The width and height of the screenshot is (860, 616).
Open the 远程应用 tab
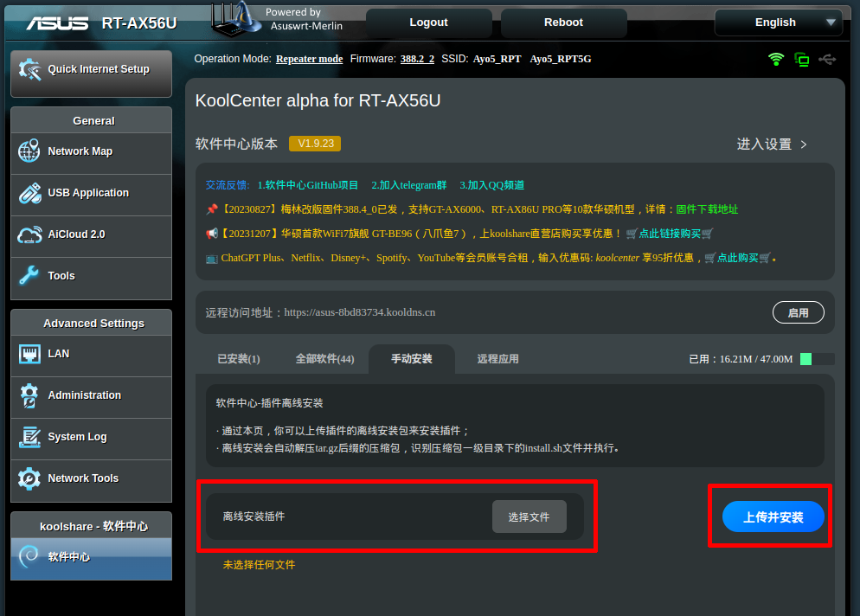pos(497,359)
